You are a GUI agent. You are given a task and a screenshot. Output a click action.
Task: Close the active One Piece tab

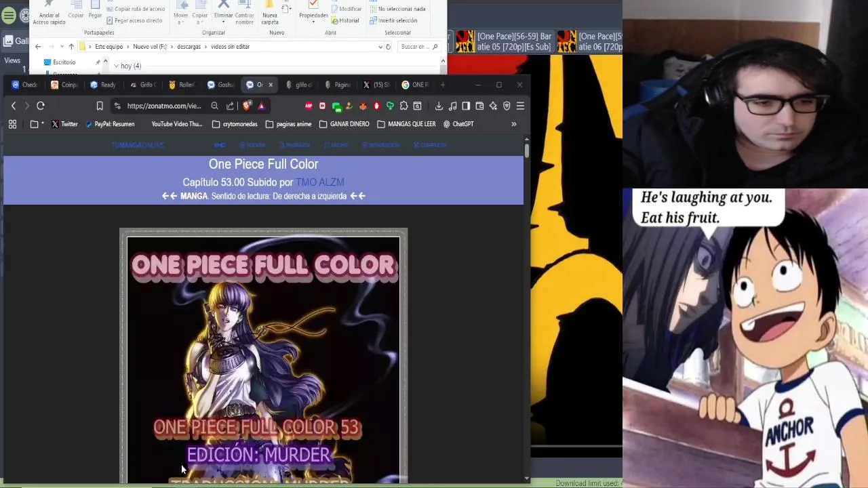[x=271, y=85]
